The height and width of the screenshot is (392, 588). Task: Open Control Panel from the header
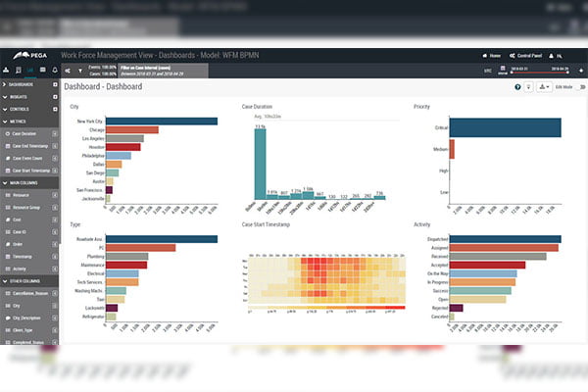click(530, 56)
